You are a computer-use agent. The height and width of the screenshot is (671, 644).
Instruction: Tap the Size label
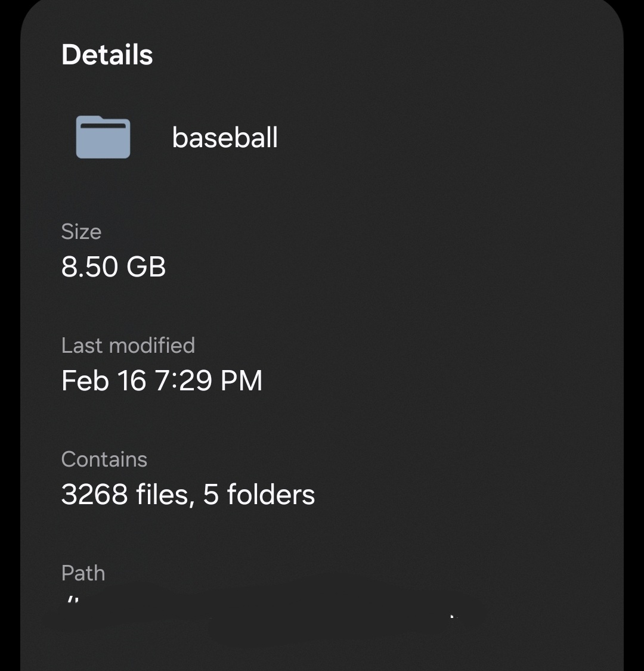(81, 231)
